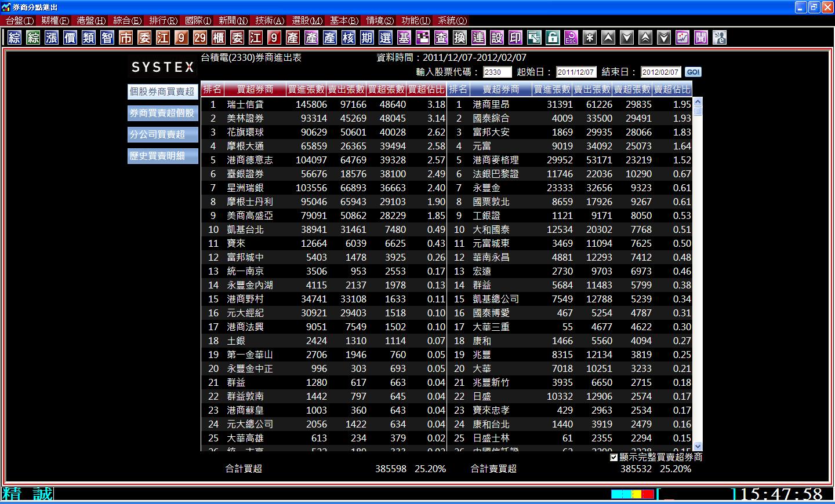Open the 新聞(N) menu
The image size is (835, 504).
(x=234, y=20)
